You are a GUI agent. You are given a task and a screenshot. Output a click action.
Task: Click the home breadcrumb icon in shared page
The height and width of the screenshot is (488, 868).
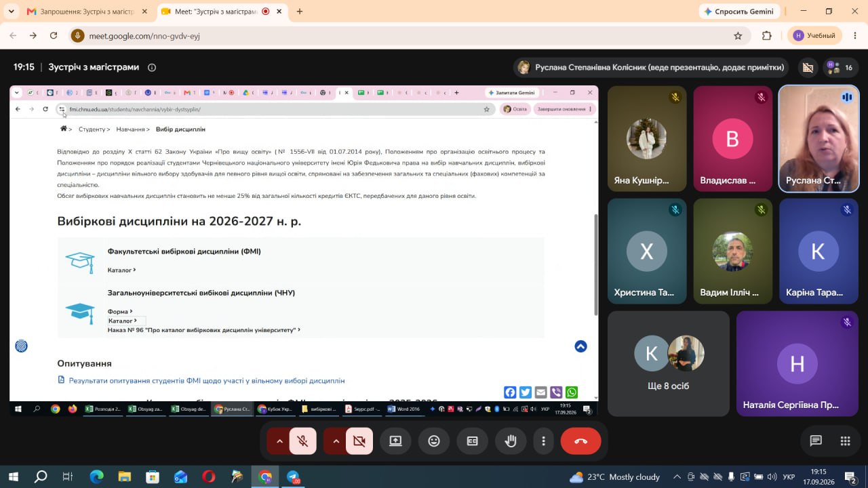[64, 129]
